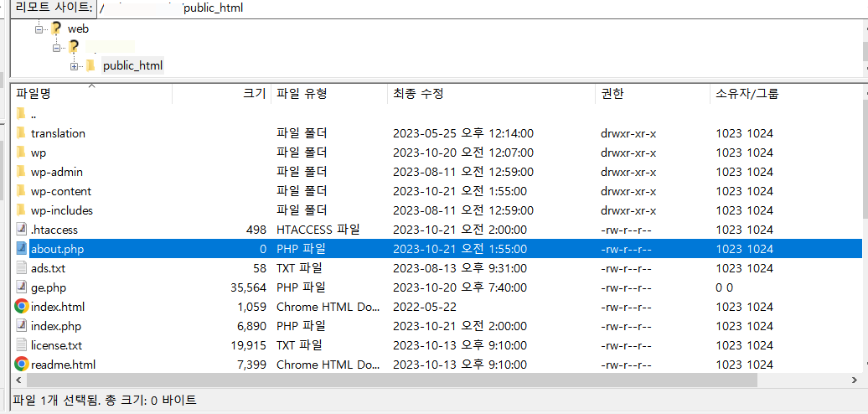Click the .htaccess file icon
This screenshot has height=414, width=868.
(x=22, y=230)
